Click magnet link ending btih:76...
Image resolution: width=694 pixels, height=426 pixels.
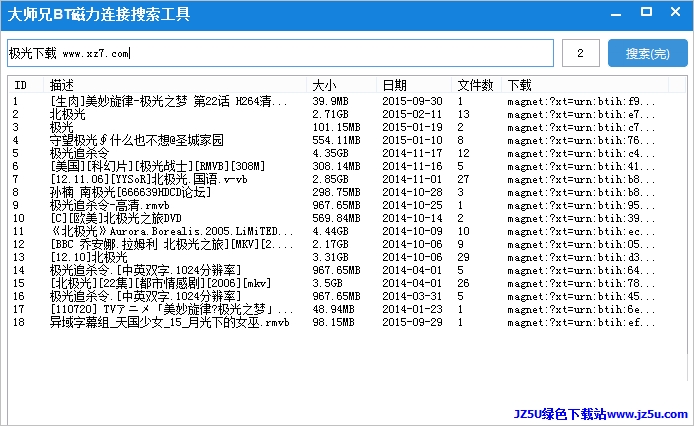pos(581,141)
